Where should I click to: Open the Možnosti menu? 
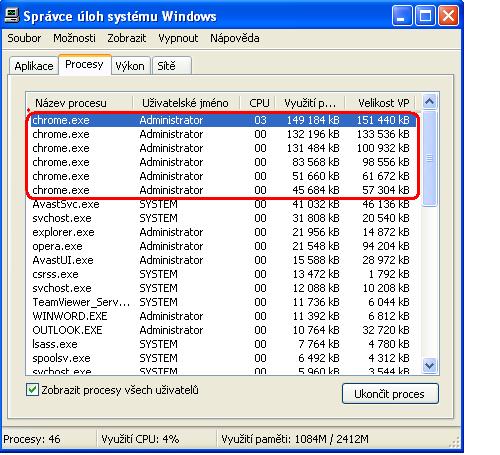coord(74,38)
